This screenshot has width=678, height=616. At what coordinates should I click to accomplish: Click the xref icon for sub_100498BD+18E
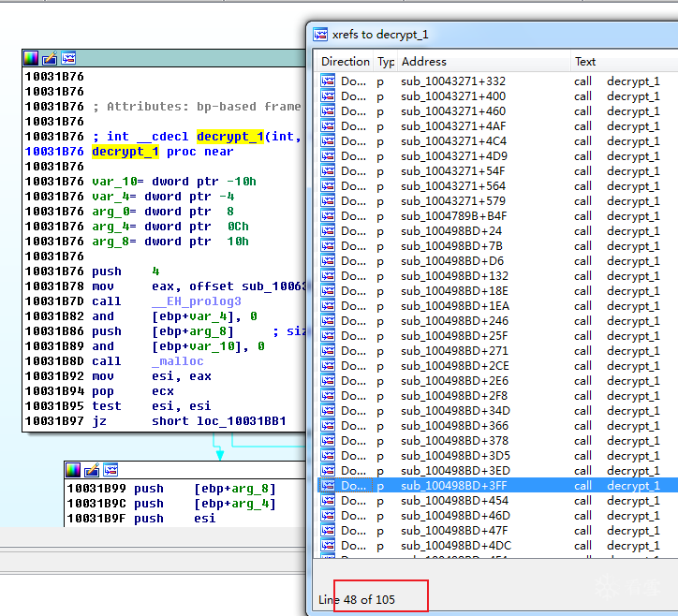coord(328,291)
